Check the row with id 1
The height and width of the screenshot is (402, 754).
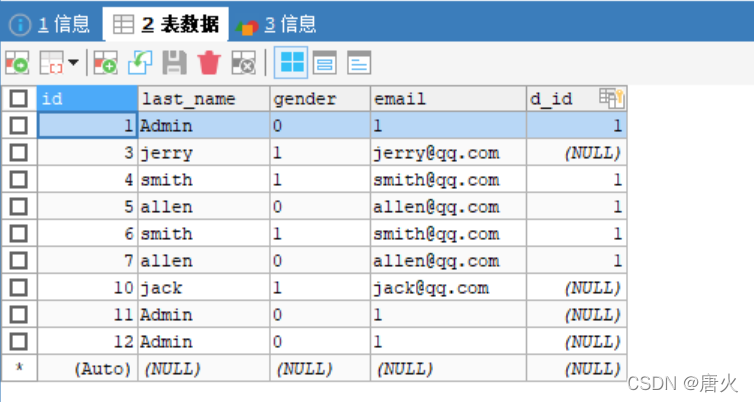click(x=19, y=126)
